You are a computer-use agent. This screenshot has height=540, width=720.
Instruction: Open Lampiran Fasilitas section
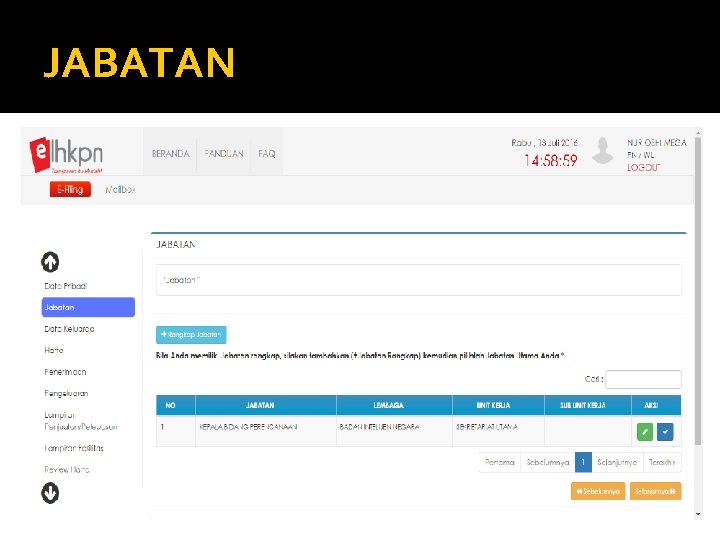pos(74,448)
